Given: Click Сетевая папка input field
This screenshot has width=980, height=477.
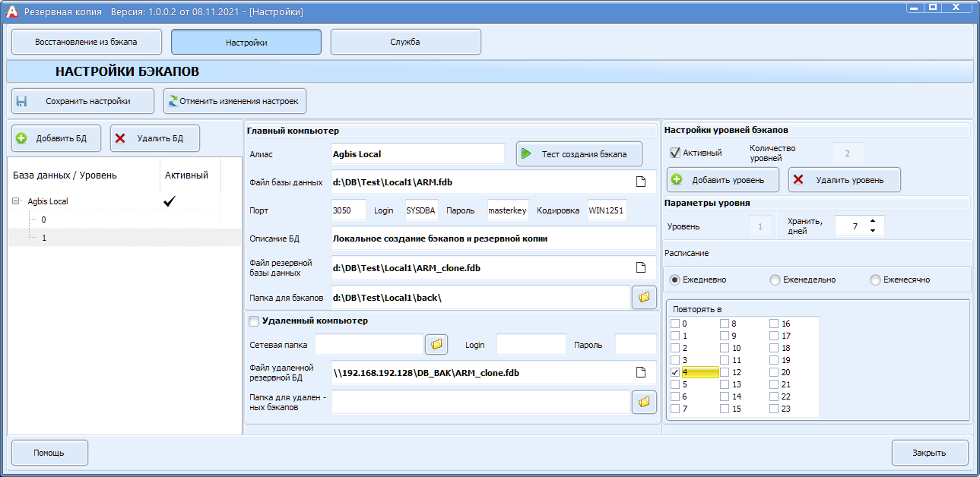Looking at the screenshot, I should pyautogui.click(x=369, y=345).
